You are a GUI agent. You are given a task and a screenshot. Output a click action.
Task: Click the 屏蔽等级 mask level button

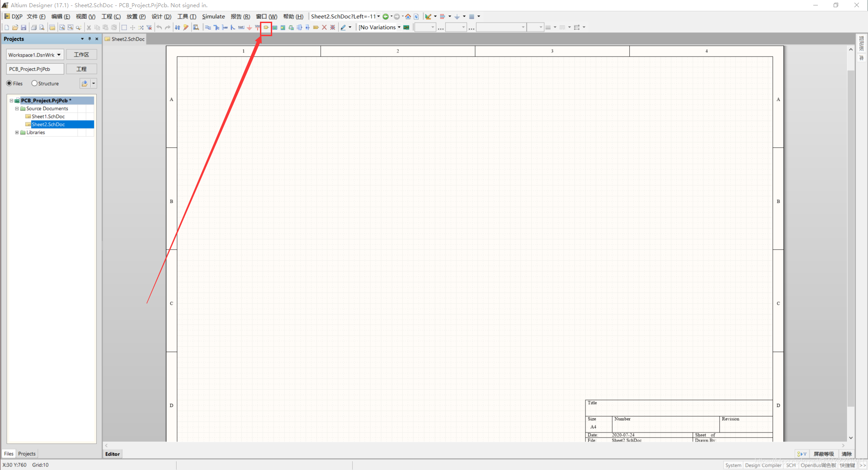(x=824, y=454)
